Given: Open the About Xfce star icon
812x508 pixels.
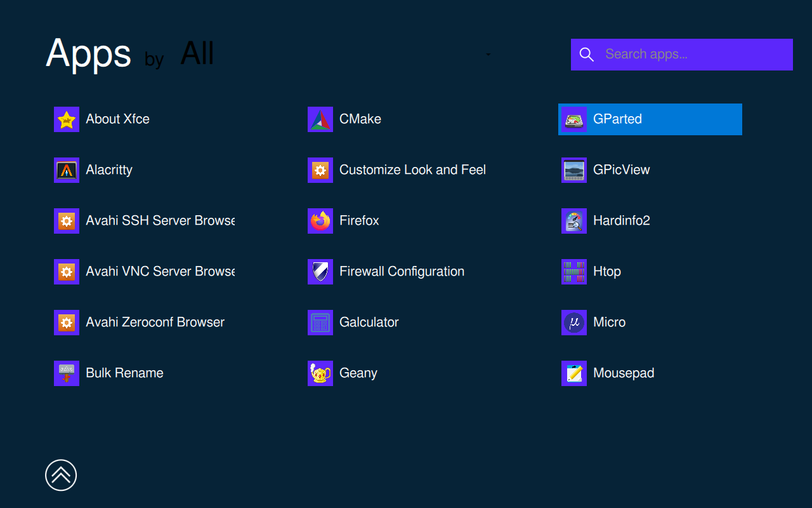Looking at the screenshot, I should [x=67, y=119].
